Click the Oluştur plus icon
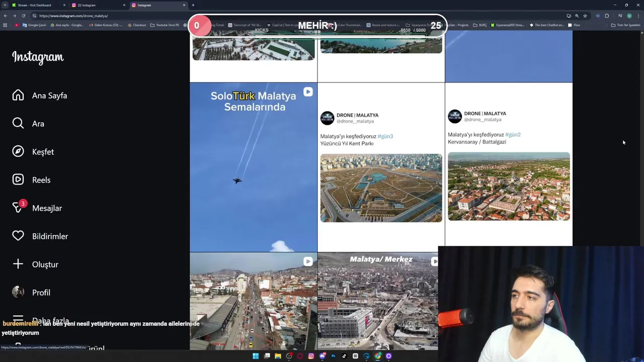 [x=18, y=264]
